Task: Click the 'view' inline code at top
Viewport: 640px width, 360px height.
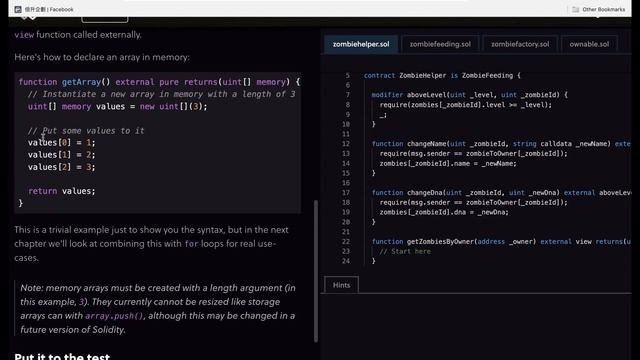Action: [24, 35]
